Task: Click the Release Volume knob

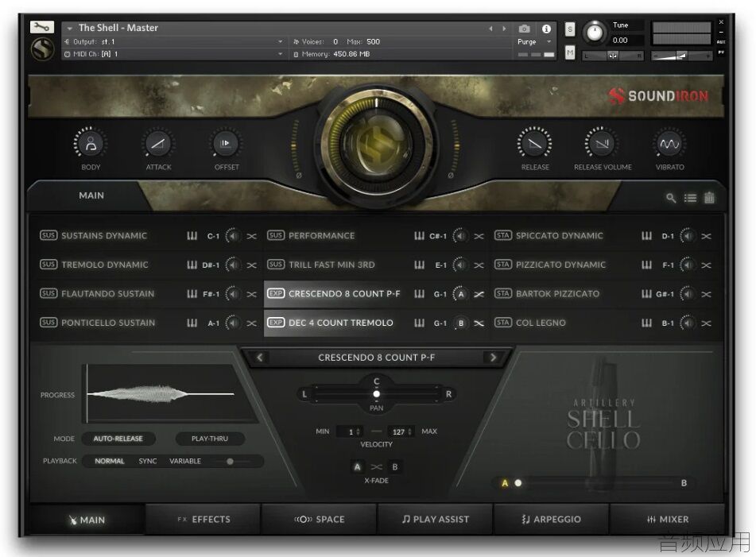Action: (x=602, y=144)
